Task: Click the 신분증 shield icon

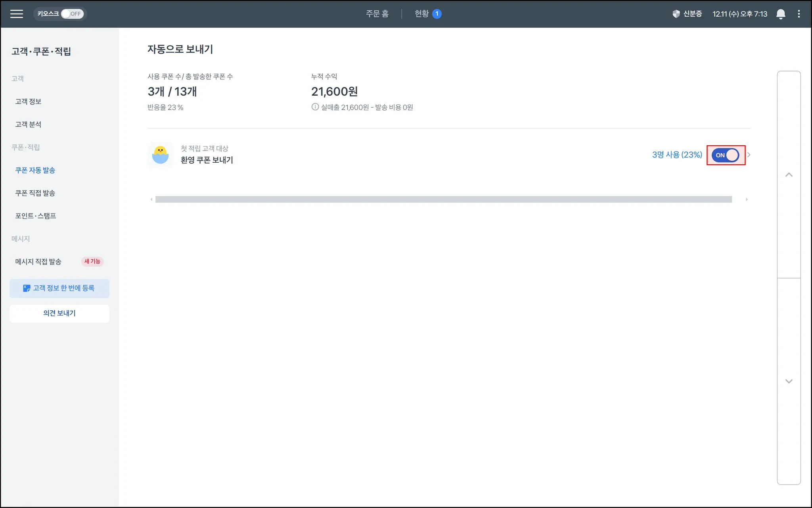Action: tap(676, 14)
